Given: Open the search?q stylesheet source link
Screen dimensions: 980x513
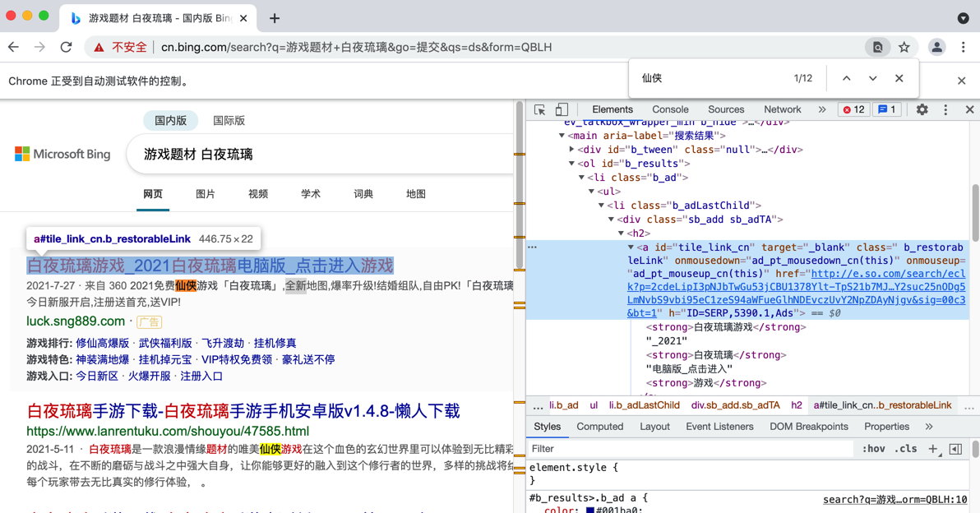Looking at the screenshot, I should tap(895, 499).
